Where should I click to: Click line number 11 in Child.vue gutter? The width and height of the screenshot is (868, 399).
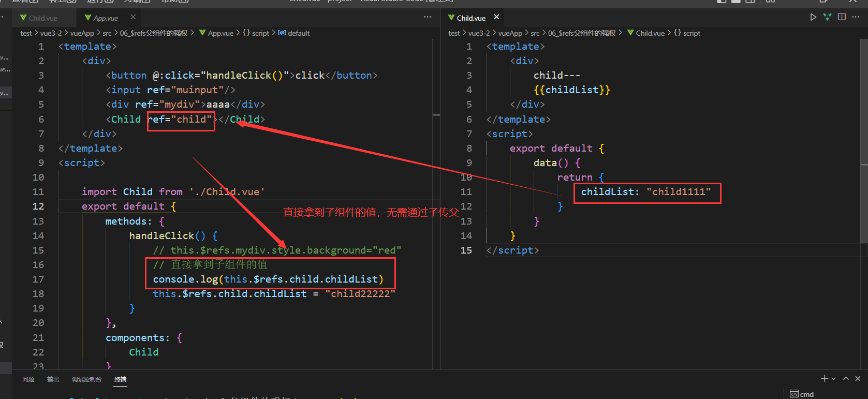466,191
